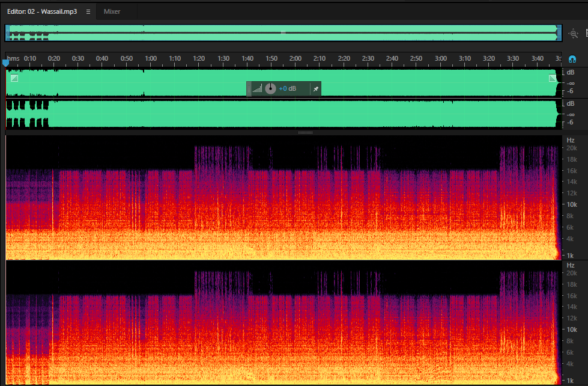The height and width of the screenshot is (386, 588).
Task: Click the amplitude bars icon in the HUD
Action: [257, 89]
